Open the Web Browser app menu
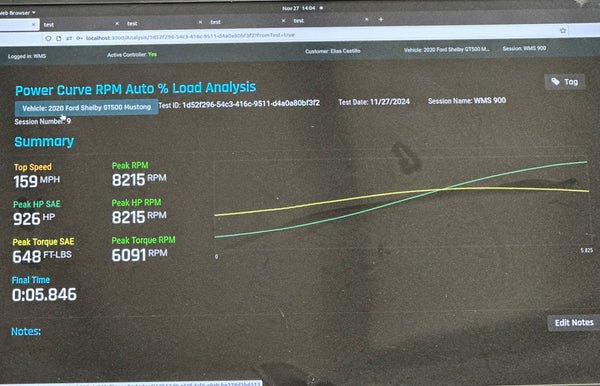Screen dimensions: 600x386 [17, 13]
